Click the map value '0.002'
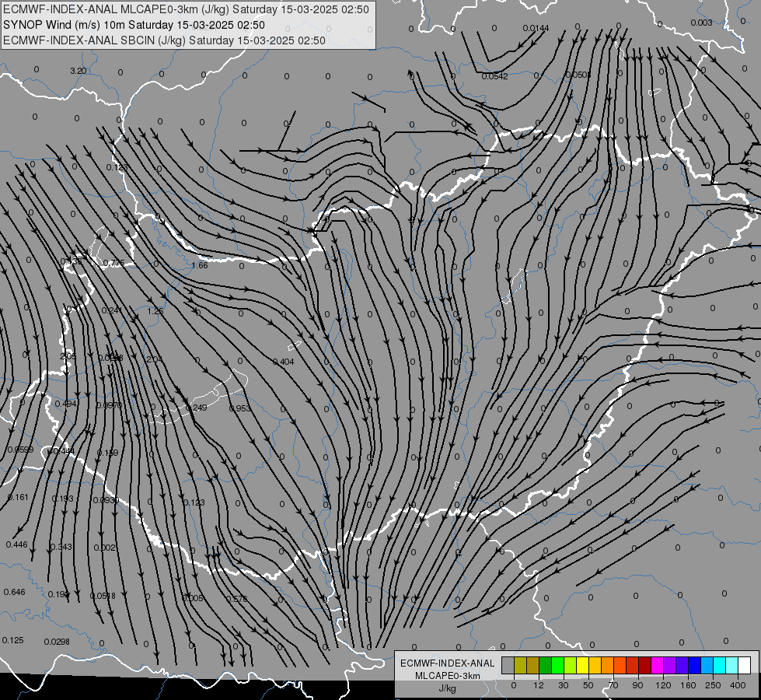The width and height of the screenshot is (761, 700). pos(104,548)
